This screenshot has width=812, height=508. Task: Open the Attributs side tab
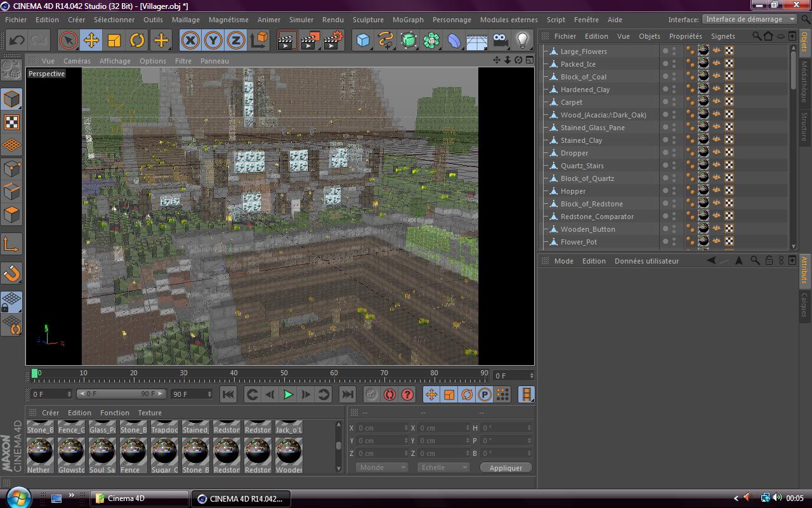point(804,270)
